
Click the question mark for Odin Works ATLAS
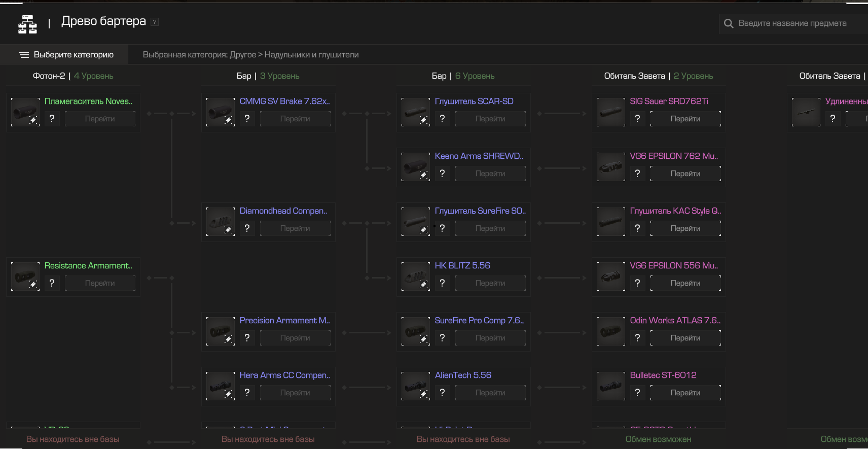637,338
